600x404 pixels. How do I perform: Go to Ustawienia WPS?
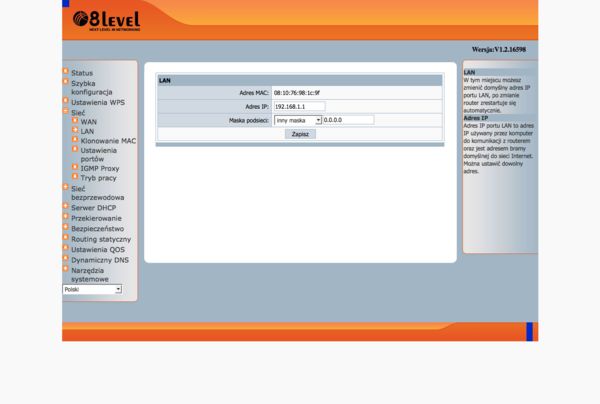(x=98, y=103)
